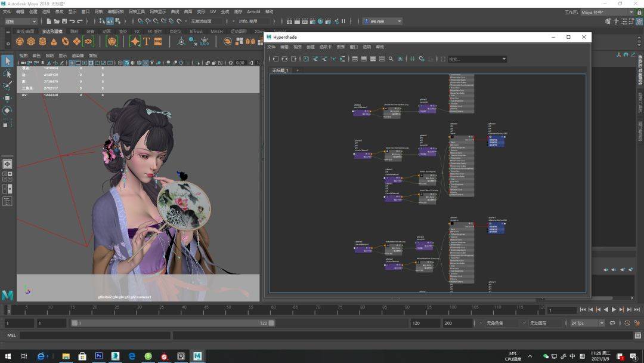644x363 pixels.
Task: Open the Type tool from the shelf
Action: 145,42
